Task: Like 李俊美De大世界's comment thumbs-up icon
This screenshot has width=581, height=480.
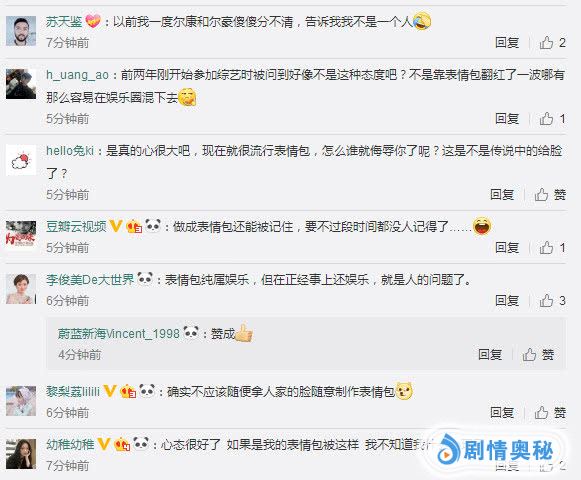Action: tap(547, 301)
